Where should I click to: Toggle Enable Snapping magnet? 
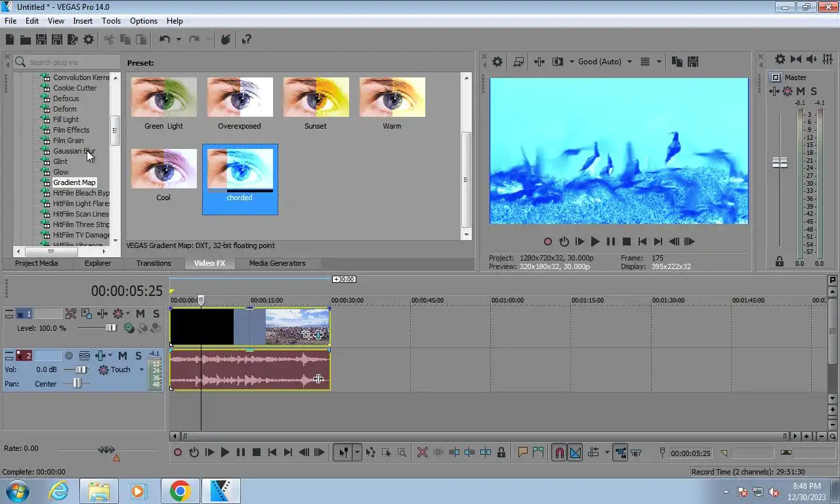coord(559,452)
